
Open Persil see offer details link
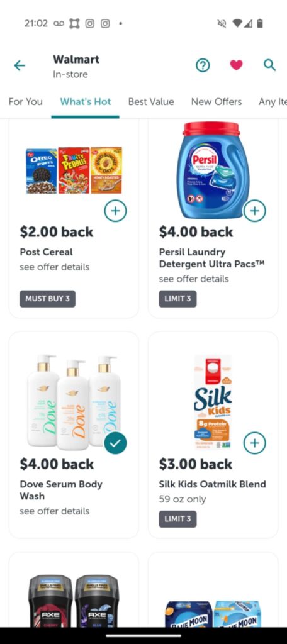click(x=194, y=279)
